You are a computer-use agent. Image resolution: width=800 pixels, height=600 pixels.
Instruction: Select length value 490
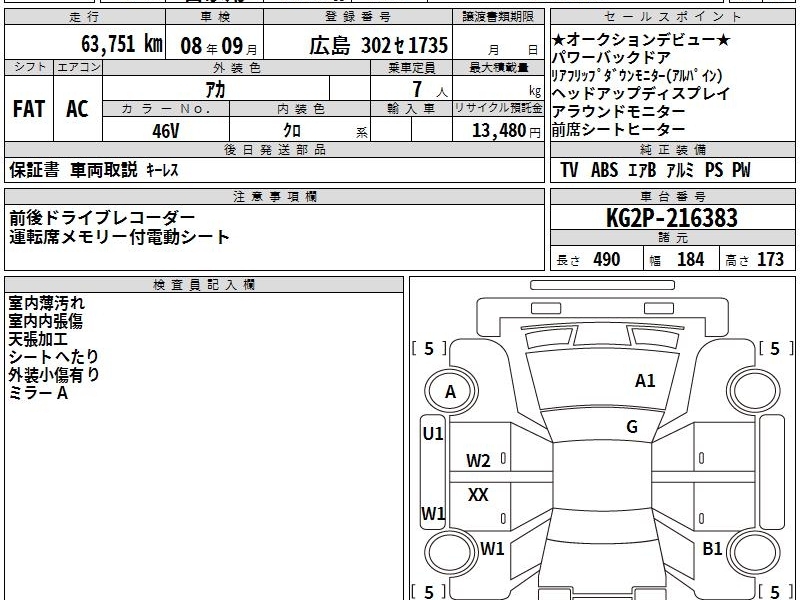tap(607, 259)
